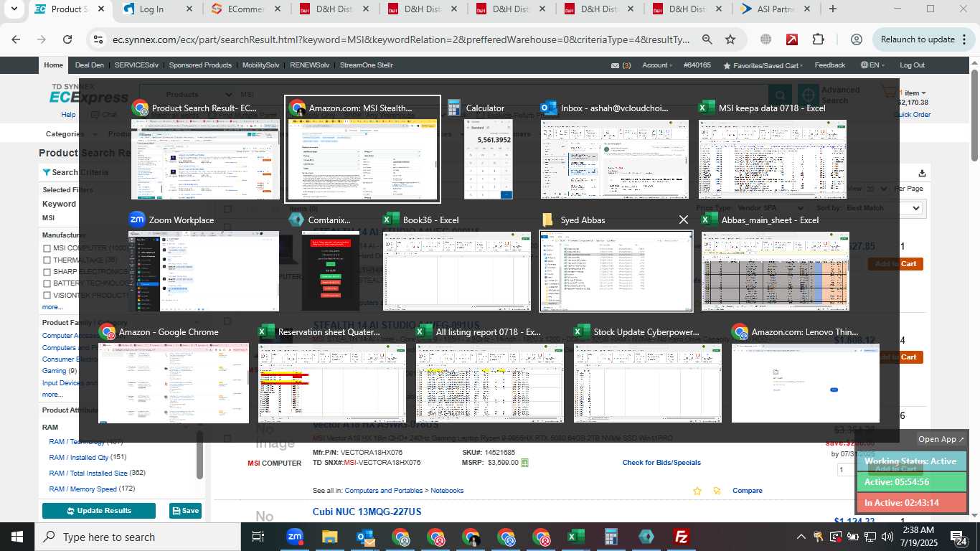The width and height of the screenshot is (980, 551).
Task: Select the MSI keepa data 0718 Excel thumbnail
Action: pos(772,159)
